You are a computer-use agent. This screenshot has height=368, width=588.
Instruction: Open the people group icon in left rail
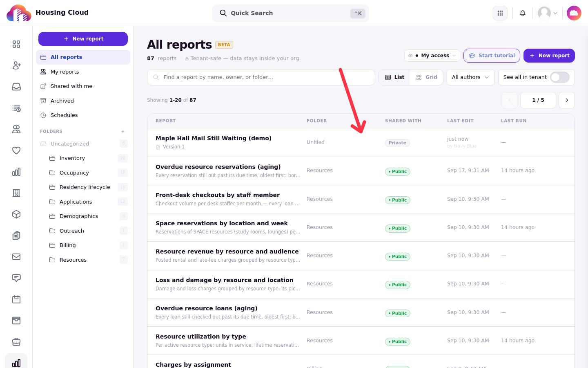pyautogui.click(x=16, y=129)
